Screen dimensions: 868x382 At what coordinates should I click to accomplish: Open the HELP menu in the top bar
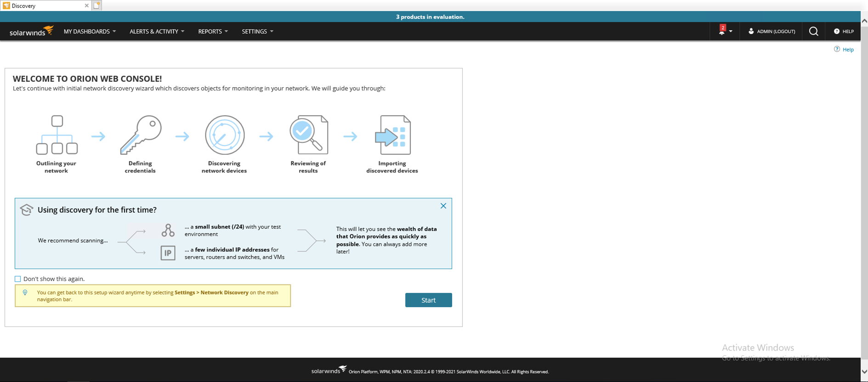(844, 31)
